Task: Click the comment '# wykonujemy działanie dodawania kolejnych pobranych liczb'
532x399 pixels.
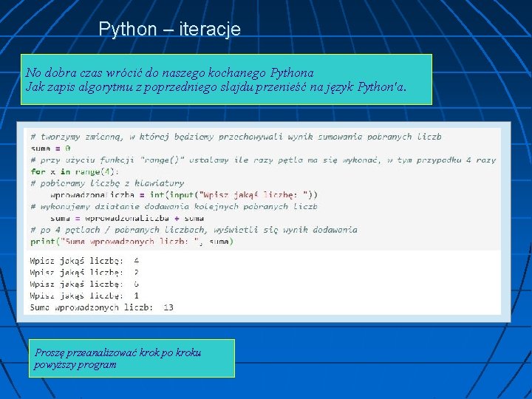Action: point(174,206)
